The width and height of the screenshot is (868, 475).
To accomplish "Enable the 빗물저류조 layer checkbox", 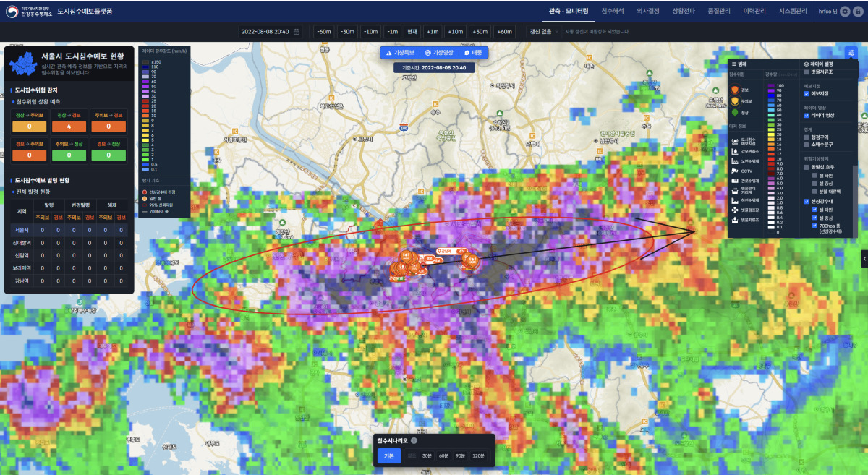I will point(807,72).
